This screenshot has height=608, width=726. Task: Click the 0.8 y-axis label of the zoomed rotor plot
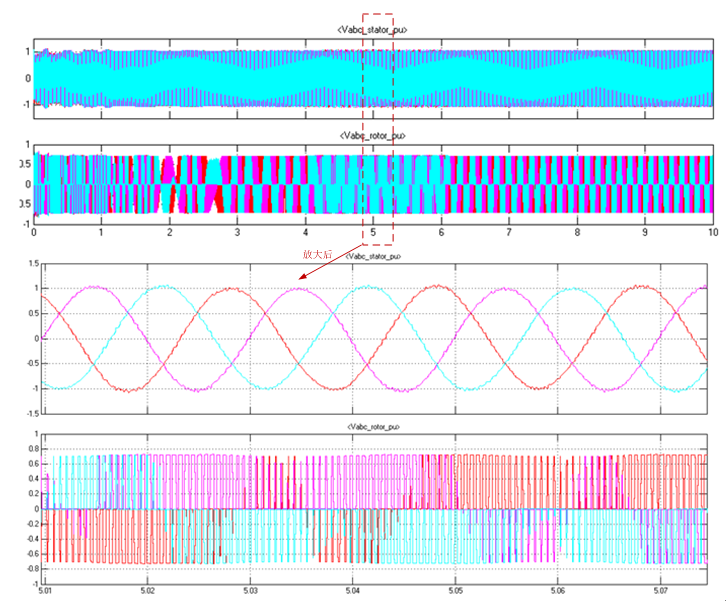(34, 449)
